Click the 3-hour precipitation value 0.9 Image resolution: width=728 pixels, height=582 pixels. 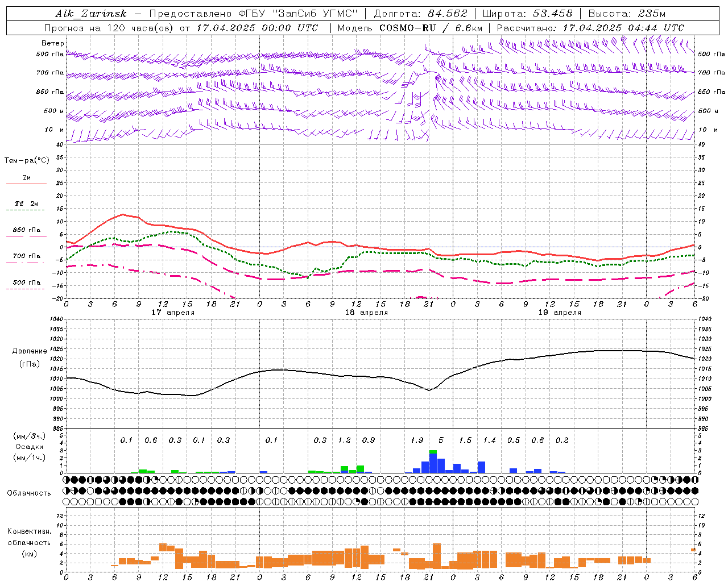(369, 440)
